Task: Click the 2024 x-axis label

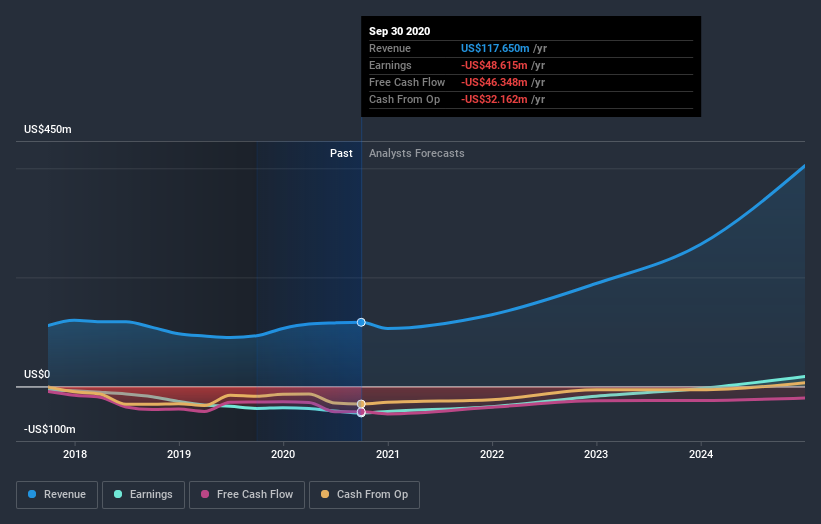Action: coord(701,454)
